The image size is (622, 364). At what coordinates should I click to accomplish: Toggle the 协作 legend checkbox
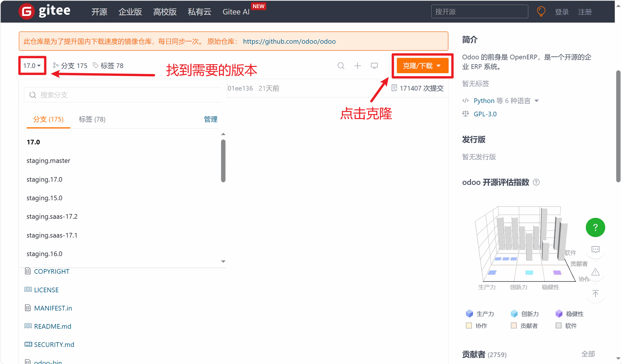click(x=468, y=325)
